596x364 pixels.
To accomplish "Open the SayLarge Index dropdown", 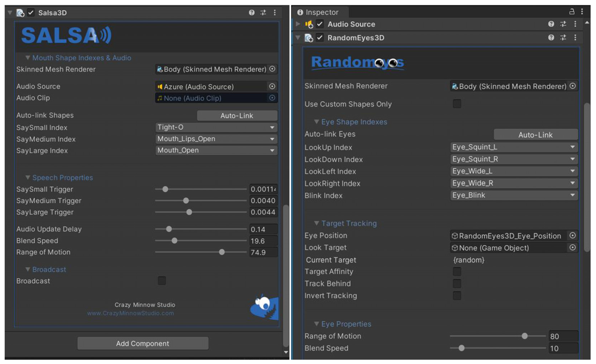I will click(216, 150).
